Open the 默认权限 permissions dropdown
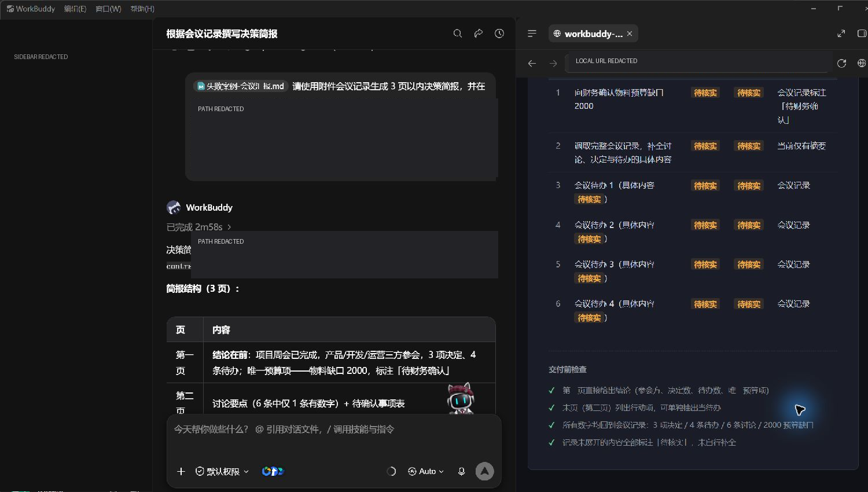 222,471
